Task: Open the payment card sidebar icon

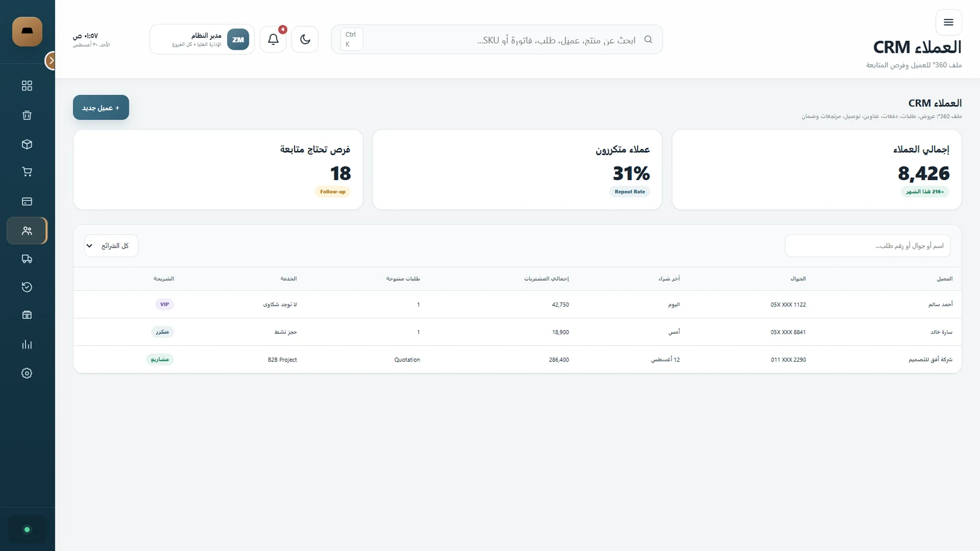Action: click(x=27, y=201)
